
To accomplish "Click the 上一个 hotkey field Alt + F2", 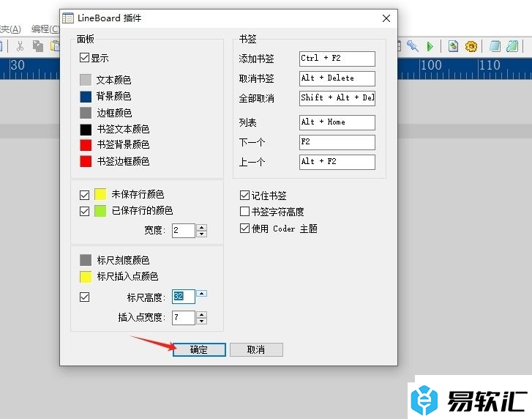I will (337, 162).
